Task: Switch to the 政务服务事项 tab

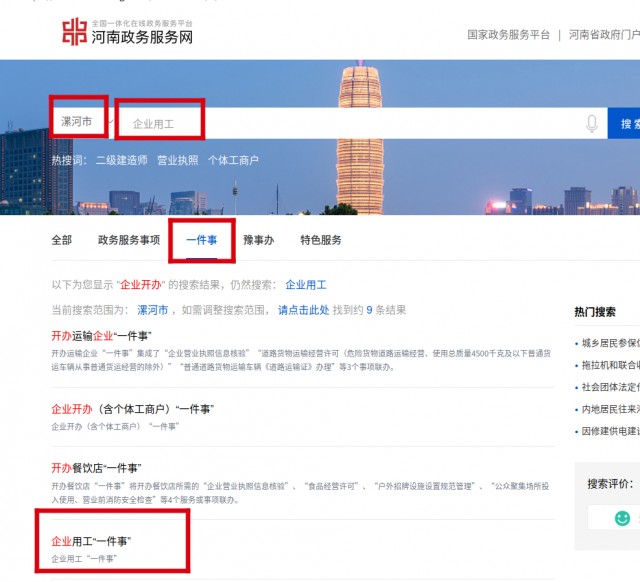Action: (128, 240)
